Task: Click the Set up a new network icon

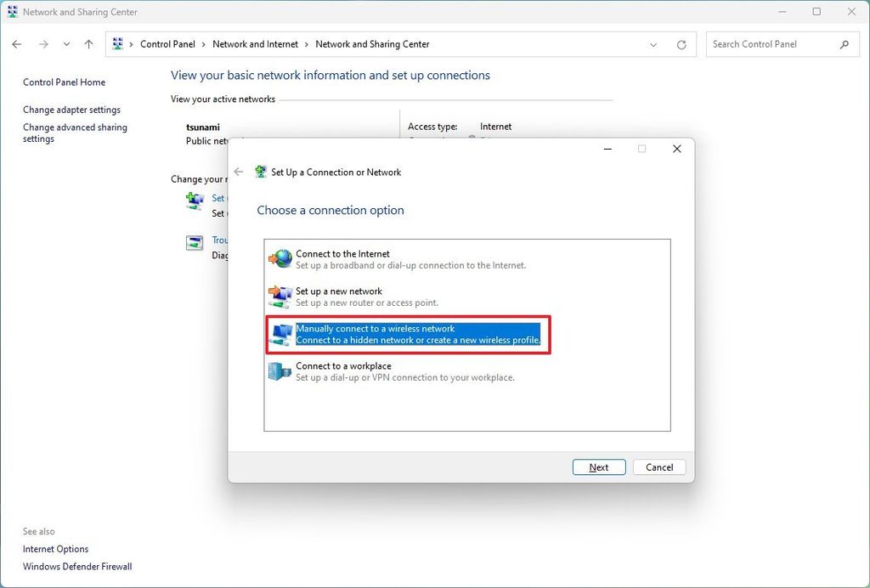Action: click(280, 296)
